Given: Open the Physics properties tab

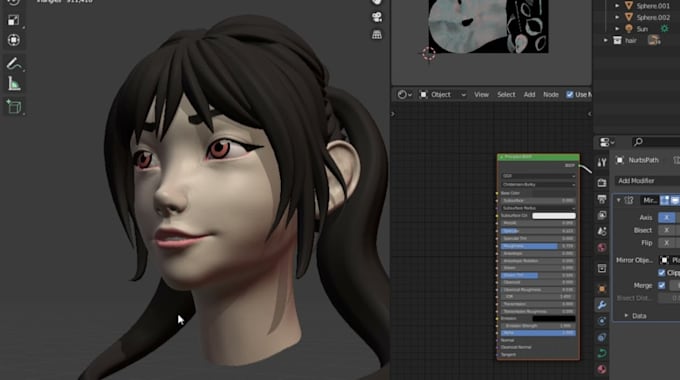Looking at the screenshot, I should pyautogui.click(x=602, y=321).
